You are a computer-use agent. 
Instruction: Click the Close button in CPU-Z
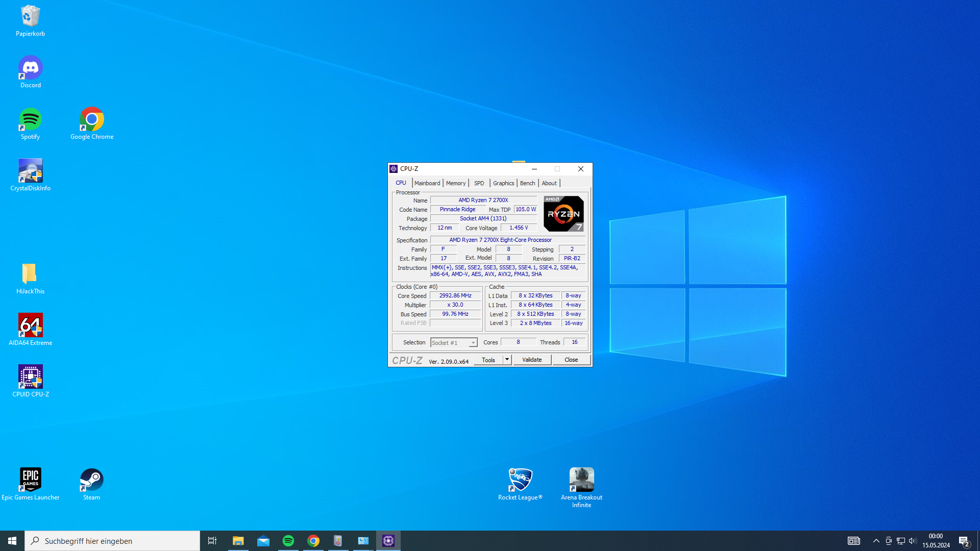(571, 360)
